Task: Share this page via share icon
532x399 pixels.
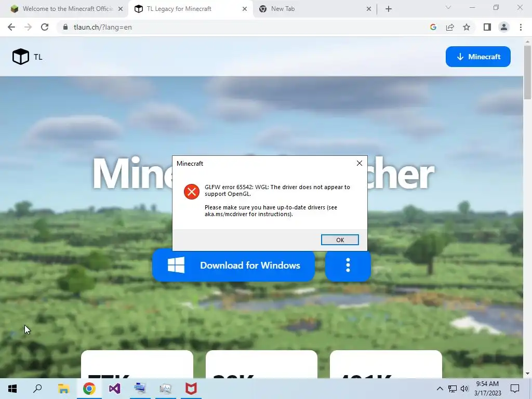Action: click(450, 27)
